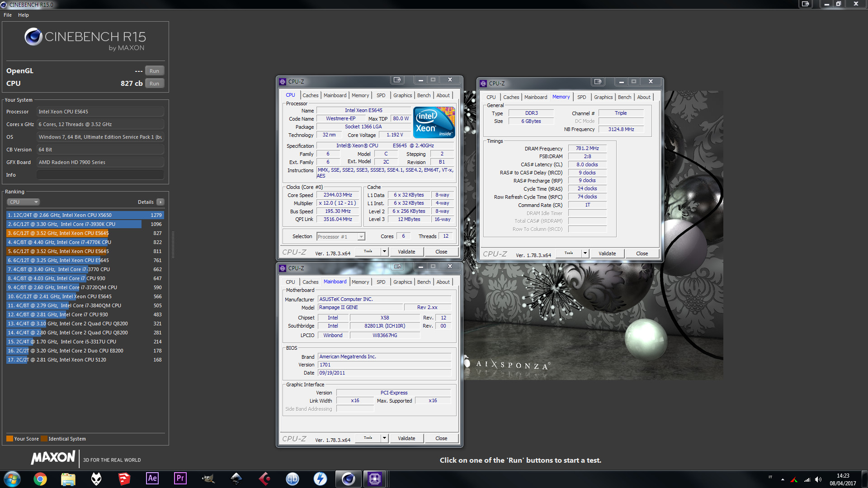Open Inkscape from the taskbar
Viewport: 868px width, 488px height.
236,479
